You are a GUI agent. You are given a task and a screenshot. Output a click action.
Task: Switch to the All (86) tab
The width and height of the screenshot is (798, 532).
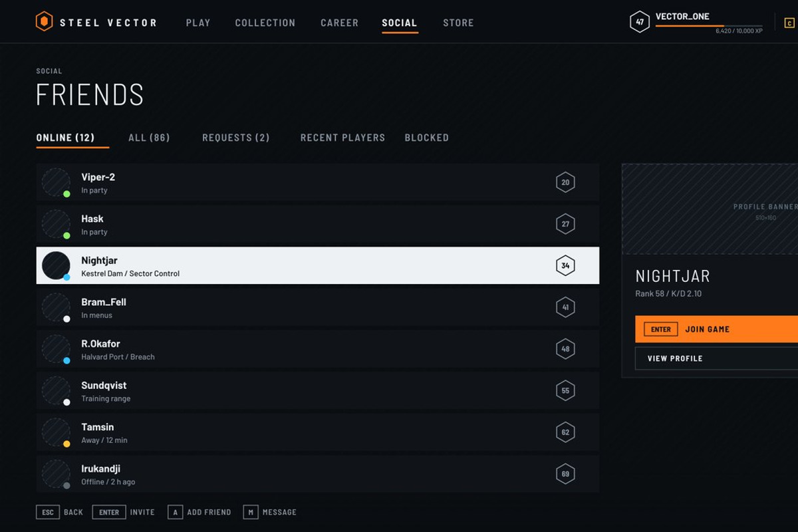[149, 138]
